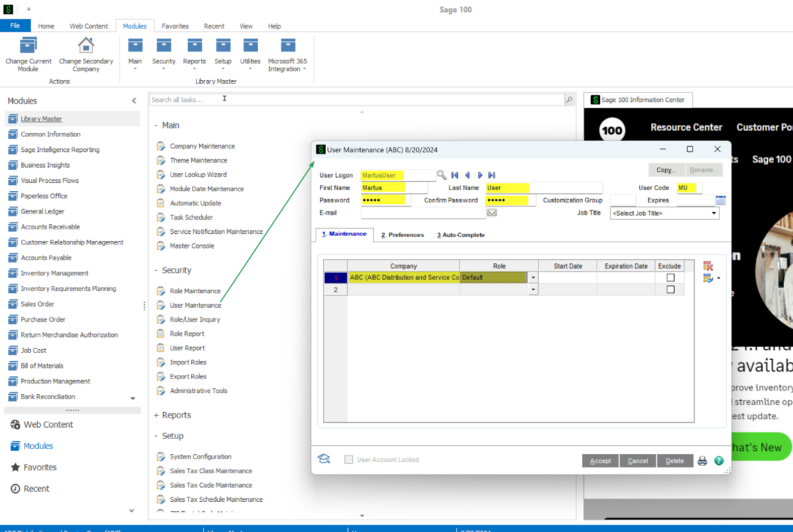Open Role dropdown for row 1

coord(533,277)
